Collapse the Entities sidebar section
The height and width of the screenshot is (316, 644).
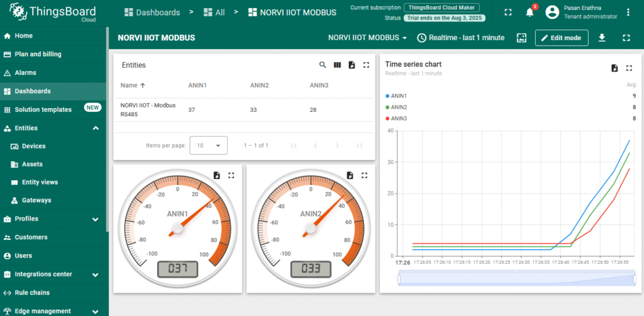click(x=96, y=128)
